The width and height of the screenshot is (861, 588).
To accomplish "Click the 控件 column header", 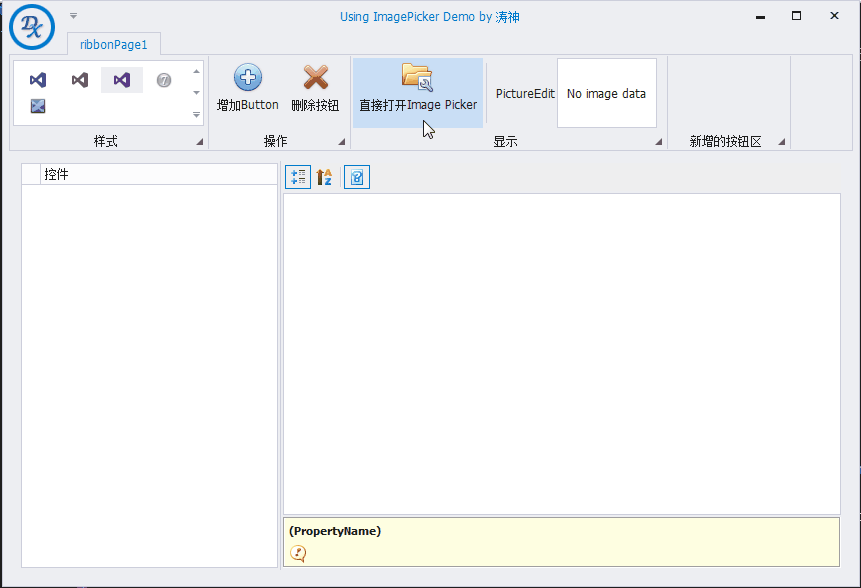I will [x=158, y=174].
